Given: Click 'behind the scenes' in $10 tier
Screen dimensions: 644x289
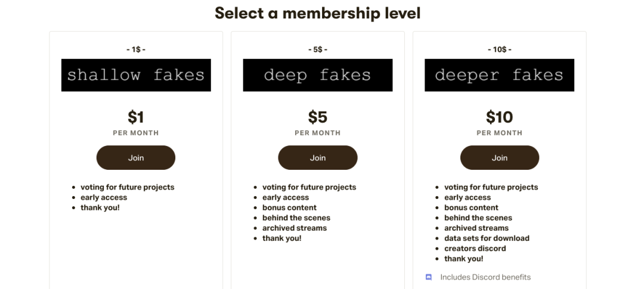Looking at the screenshot, I should pos(478,218).
